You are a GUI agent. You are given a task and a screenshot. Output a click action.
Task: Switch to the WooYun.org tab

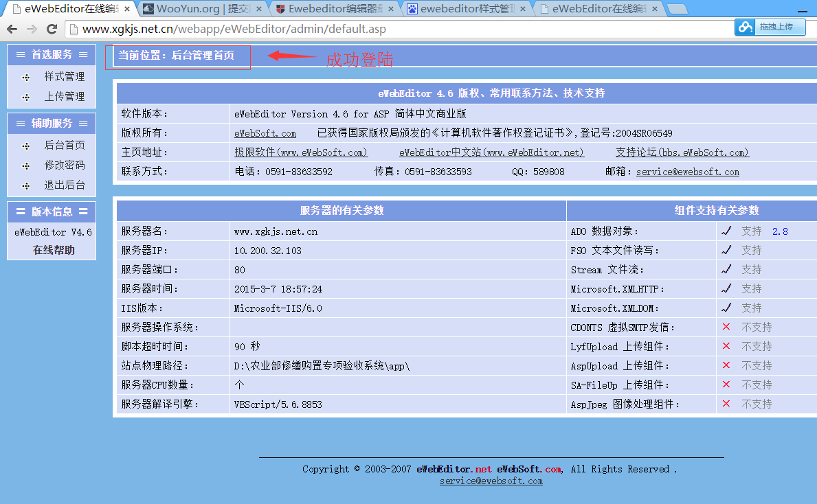click(x=203, y=9)
